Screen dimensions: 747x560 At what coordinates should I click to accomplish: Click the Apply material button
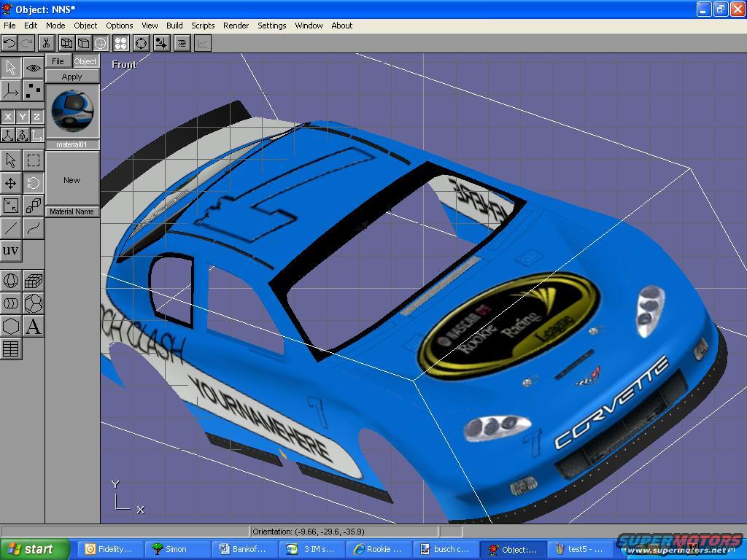point(72,77)
